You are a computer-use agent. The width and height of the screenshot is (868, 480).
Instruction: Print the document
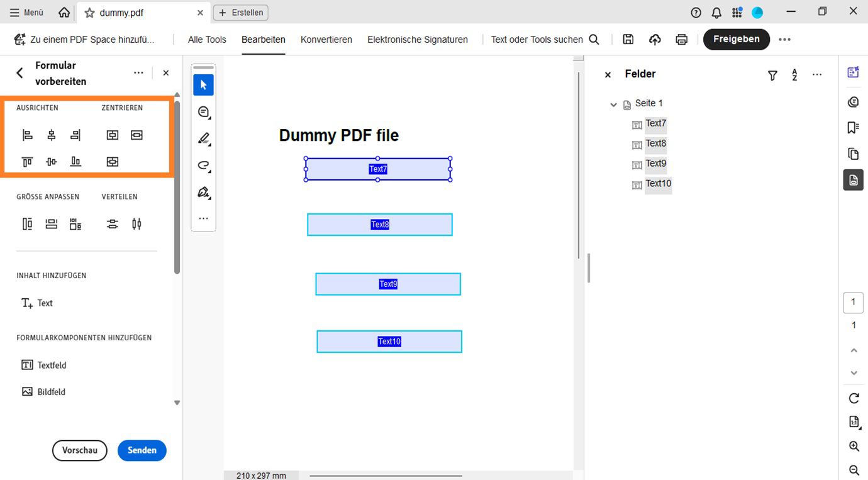click(x=682, y=39)
